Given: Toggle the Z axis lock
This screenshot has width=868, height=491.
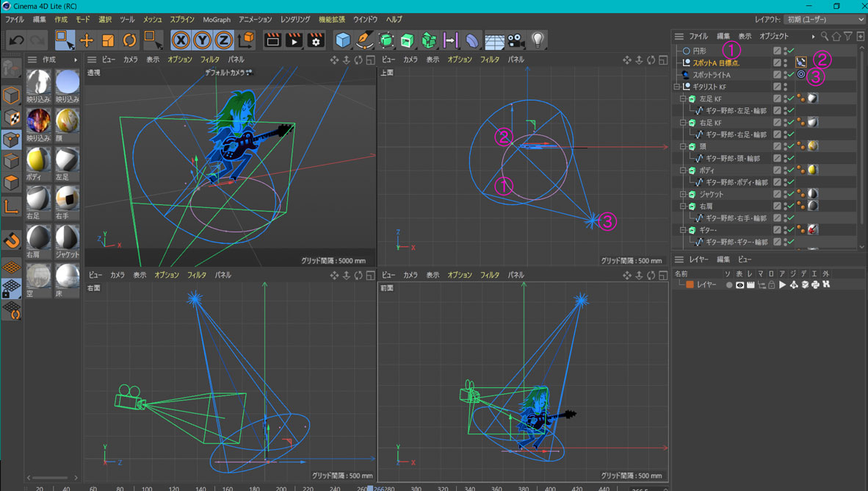Looking at the screenshot, I should tap(223, 40).
